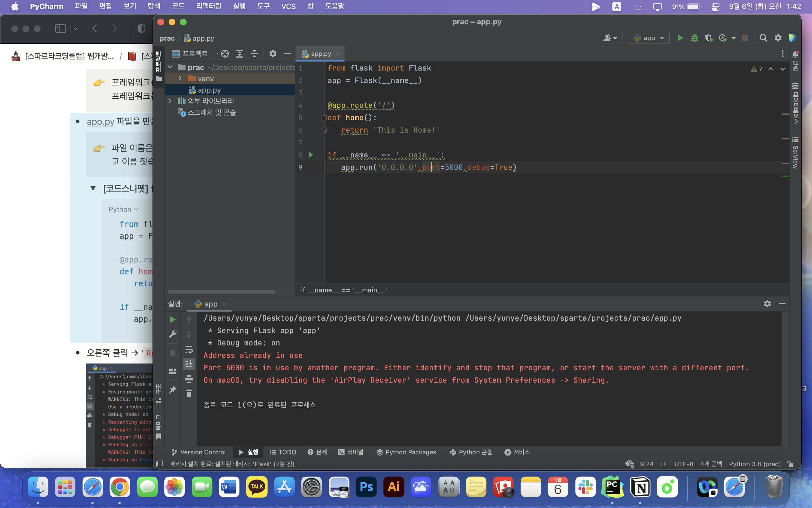Run app with coverage icon
812x508 pixels.
click(x=709, y=38)
